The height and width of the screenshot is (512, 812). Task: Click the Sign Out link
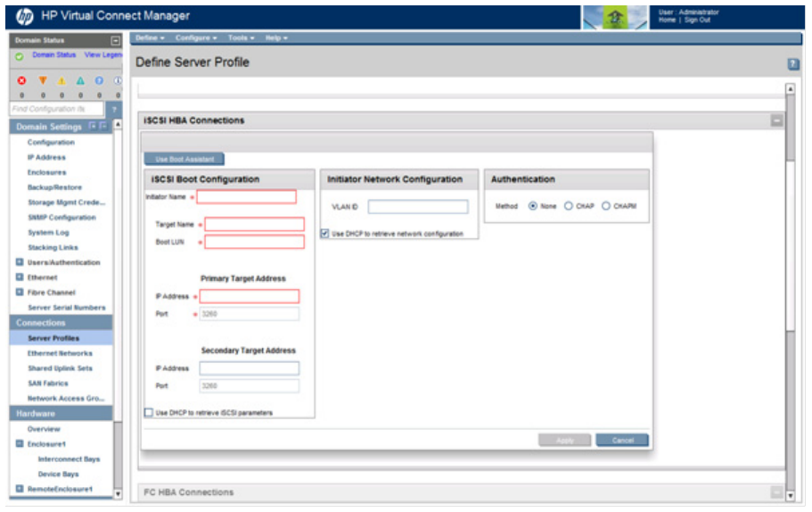pos(697,21)
